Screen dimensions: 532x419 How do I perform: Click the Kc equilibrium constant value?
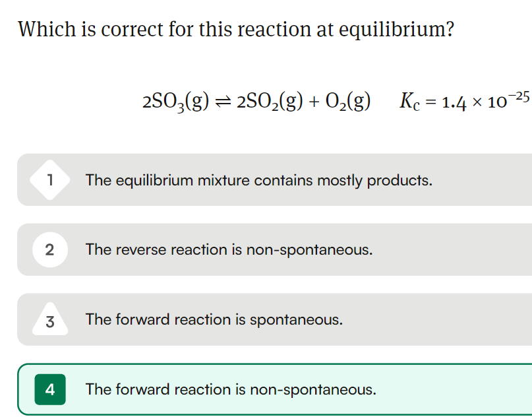coord(465,101)
